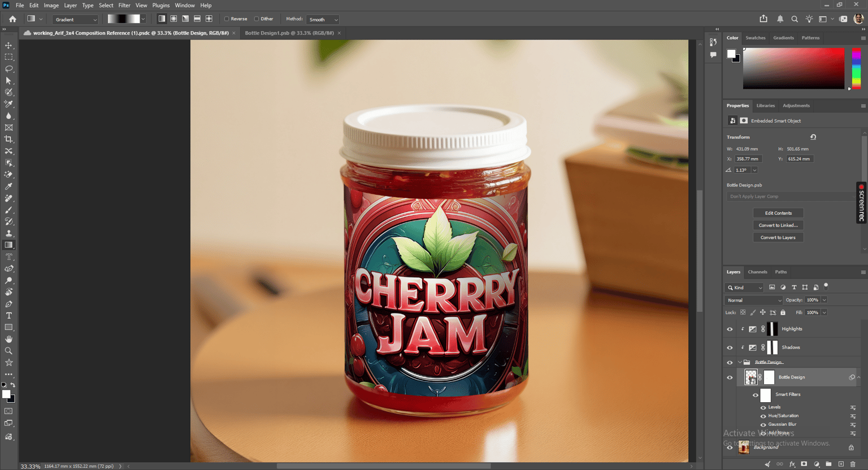Enable the Dither checkbox
The width and height of the screenshot is (868, 470).
(x=257, y=19)
